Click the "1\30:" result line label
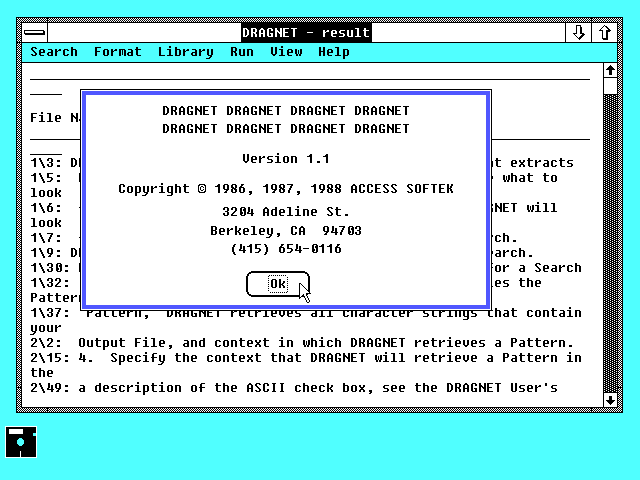The width and height of the screenshot is (640, 480). pyautogui.click(x=50, y=268)
